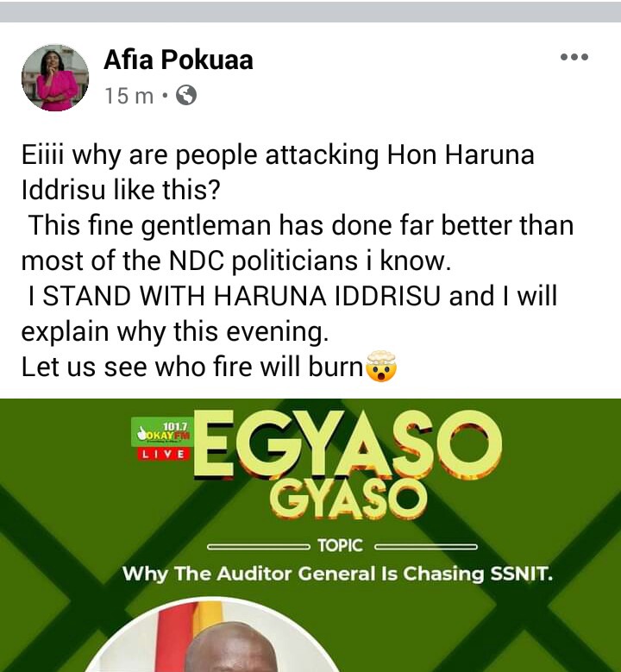Tap the post text starting with Eiiii

point(278,173)
